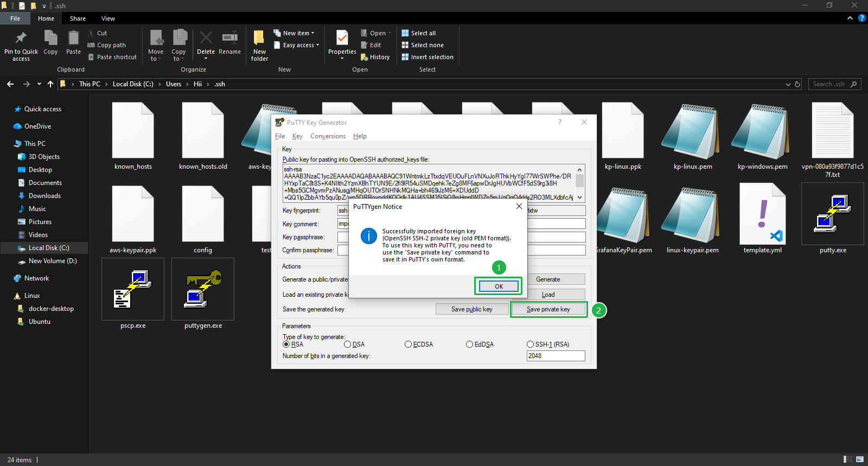This screenshot has width=868, height=466.
Task: Select the SSH-1 (RSA) radio button
Action: pyautogui.click(x=530, y=344)
